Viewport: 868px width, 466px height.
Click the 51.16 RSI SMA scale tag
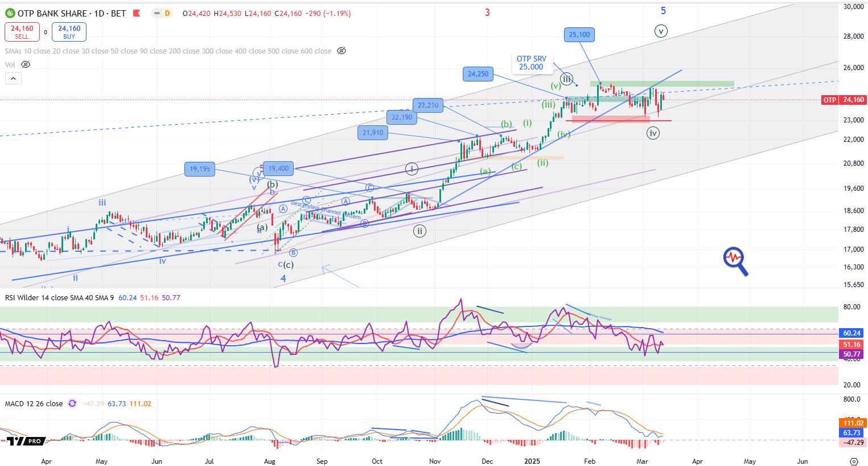click(853, 345)
